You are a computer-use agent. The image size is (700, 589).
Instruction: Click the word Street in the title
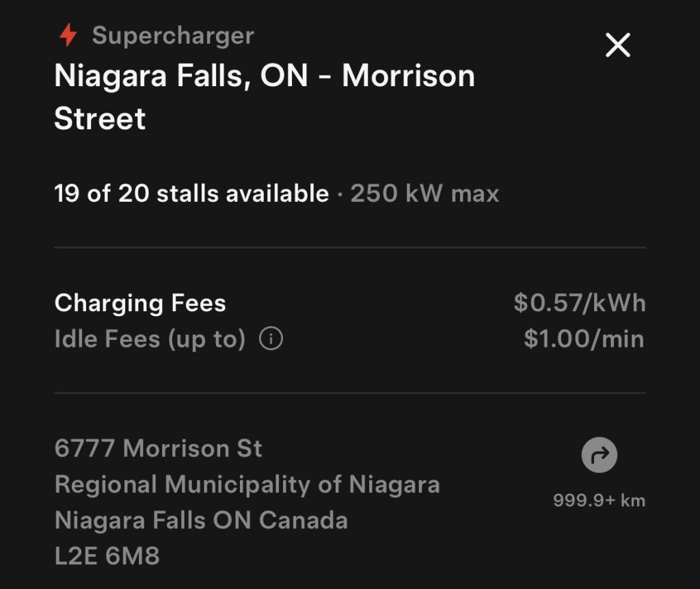click(x=100, y=118)
